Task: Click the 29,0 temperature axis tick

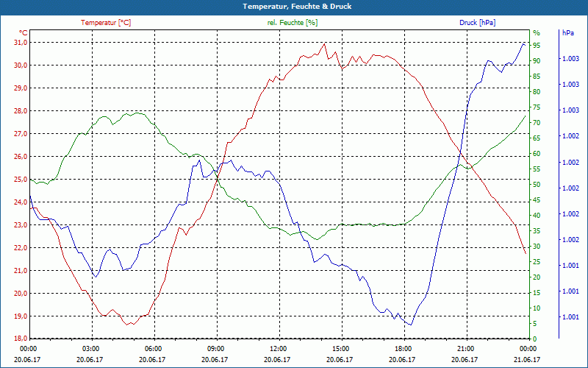Action: tap(21, 88)
